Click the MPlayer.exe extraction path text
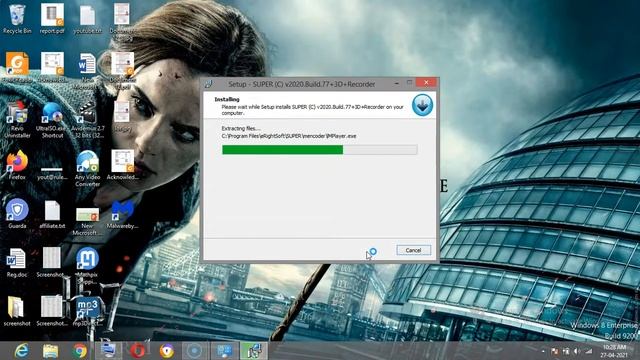This screenshot has height=360, width=640. click(289, 136)
